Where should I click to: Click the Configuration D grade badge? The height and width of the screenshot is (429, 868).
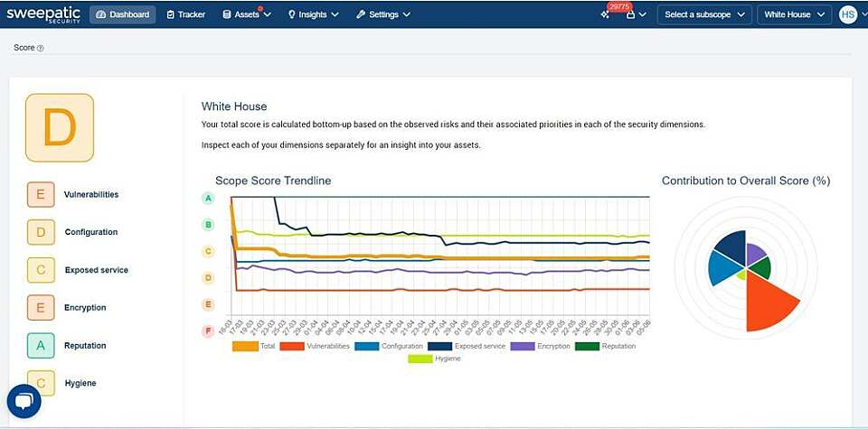(x=41, y=232)
